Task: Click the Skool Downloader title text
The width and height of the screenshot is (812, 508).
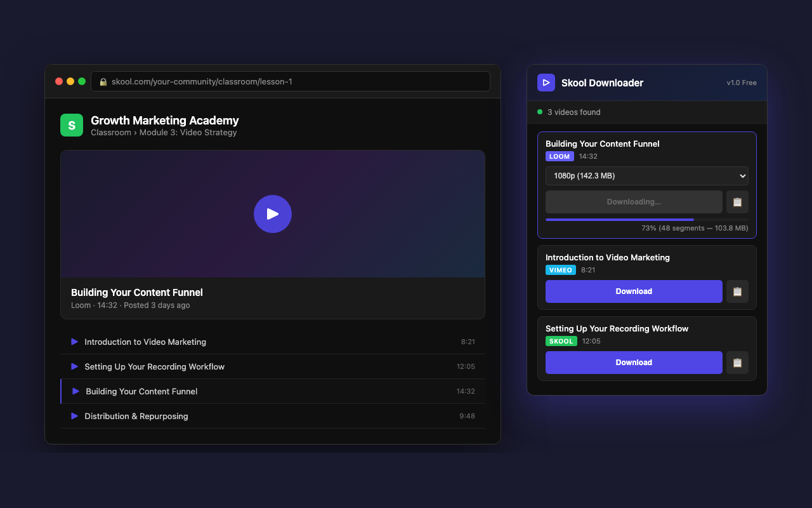Action: pos(603,83)
